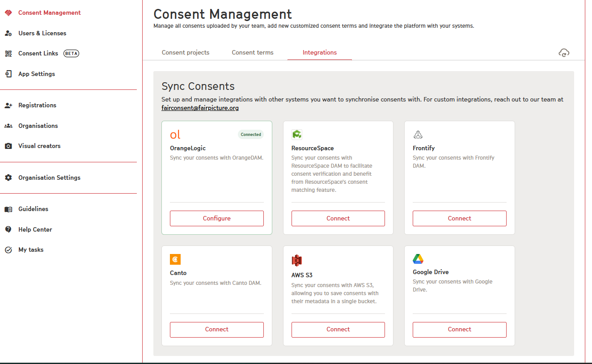592x364 pixels.
Task: Click the Organisation Settings gear icon
Action: tap(8, 178)
